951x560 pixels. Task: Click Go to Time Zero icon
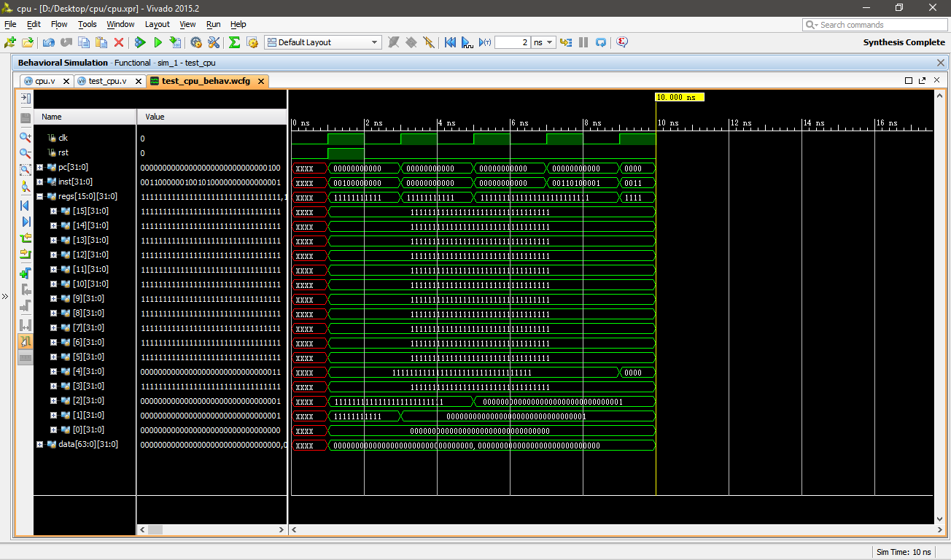(x=26, y=206)
